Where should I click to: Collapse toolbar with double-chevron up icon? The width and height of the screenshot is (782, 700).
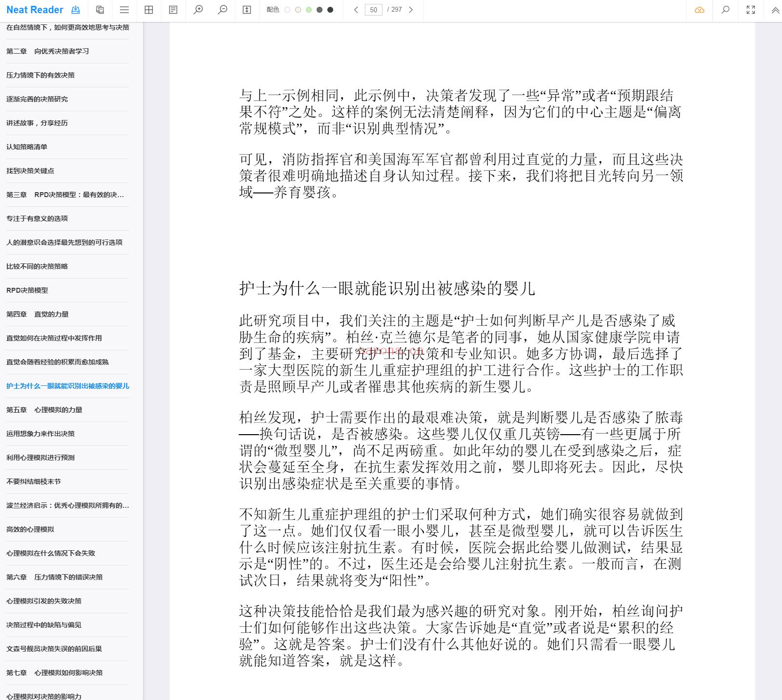(x=775, y=10)
